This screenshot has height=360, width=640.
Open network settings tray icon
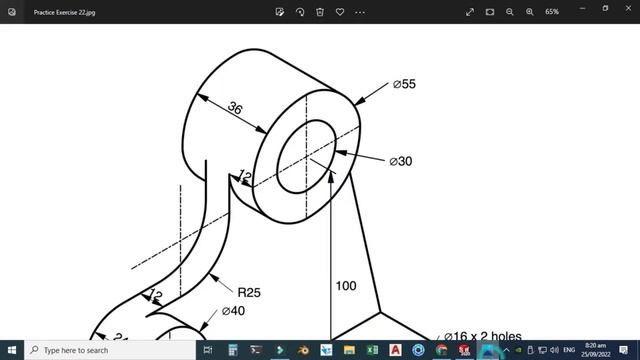[x=542, y=350]
